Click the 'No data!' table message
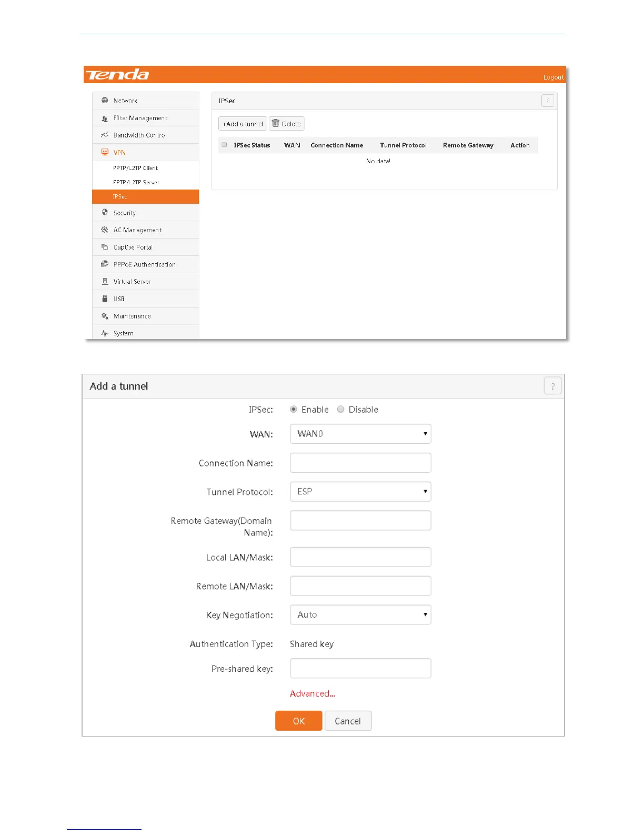Screen dimensions: 644x834 coord(378,161)
